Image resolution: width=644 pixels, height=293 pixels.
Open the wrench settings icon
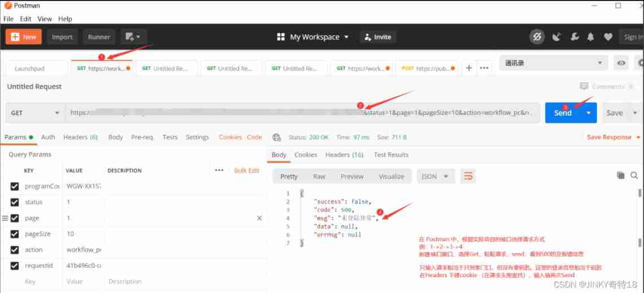pyautogui.click(x=574, y=37)
